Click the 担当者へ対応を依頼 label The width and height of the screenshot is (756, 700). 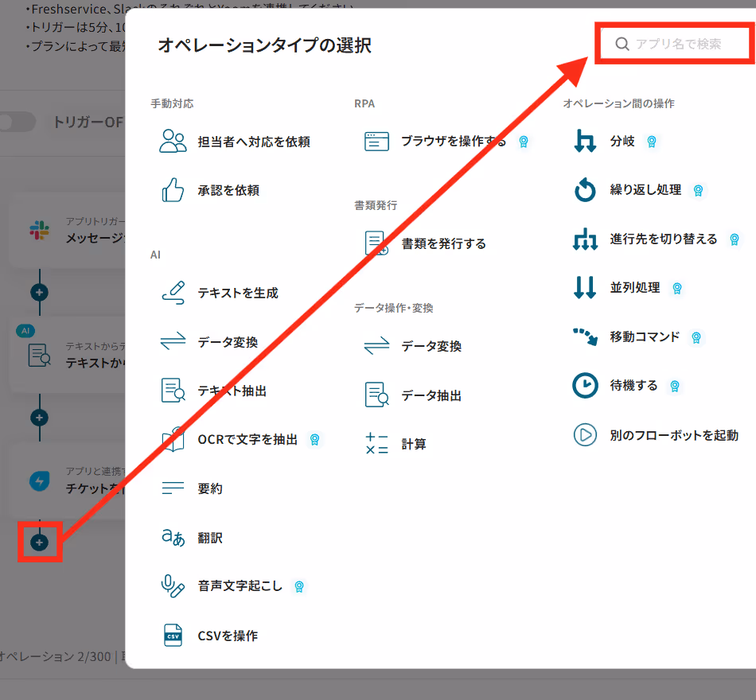click(254, 142)
